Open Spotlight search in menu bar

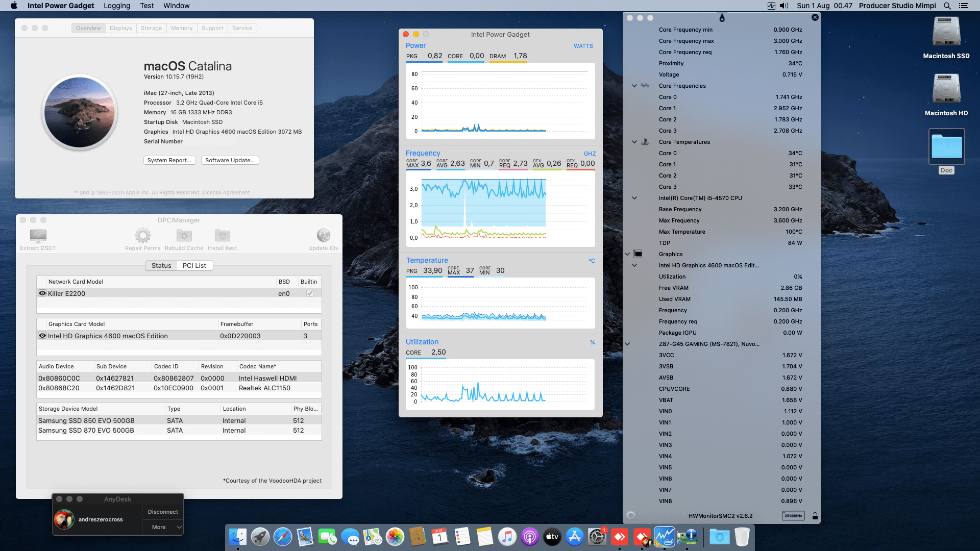point(947,6)
